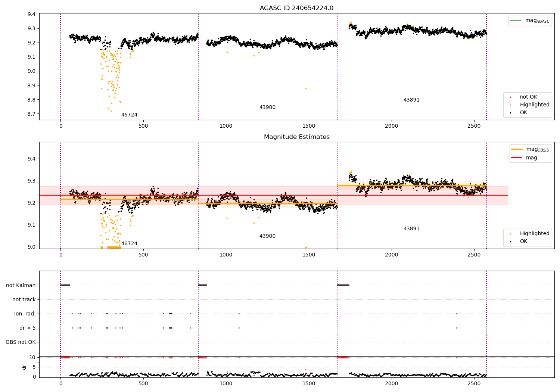This screenshot has height=392, width=560.
Task: Click the 'not track' y-axis label
Action: [x=24, y=299]
